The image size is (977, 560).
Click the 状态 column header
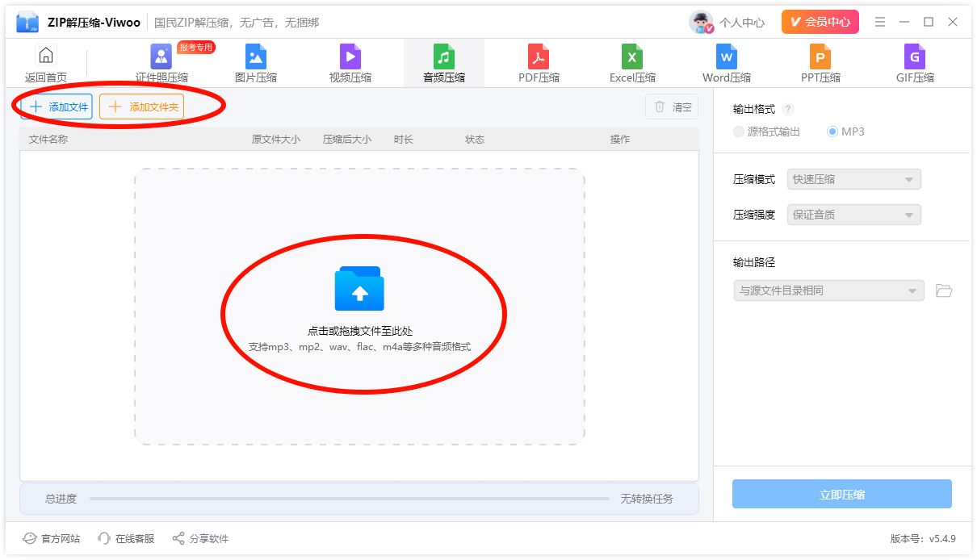tap(475, 140)
